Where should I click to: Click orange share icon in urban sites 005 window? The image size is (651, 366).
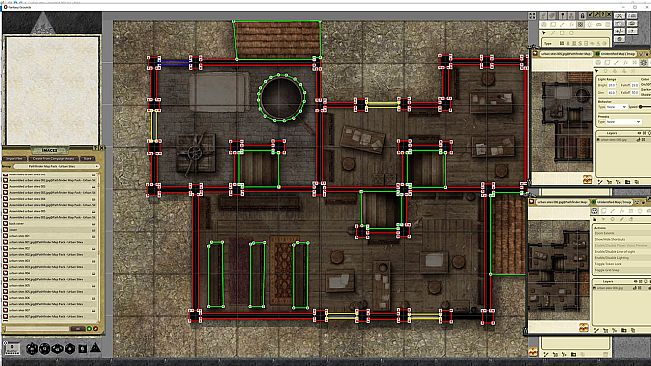tap(587, 180)
